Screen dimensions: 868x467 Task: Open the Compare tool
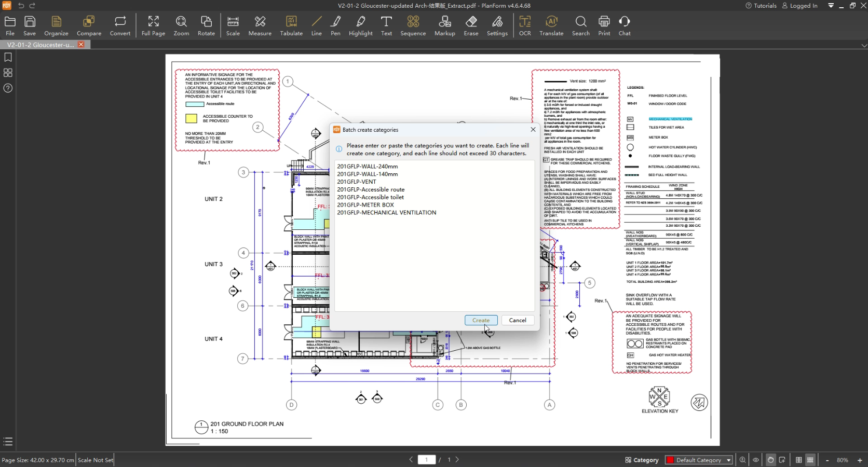point(89,26)
